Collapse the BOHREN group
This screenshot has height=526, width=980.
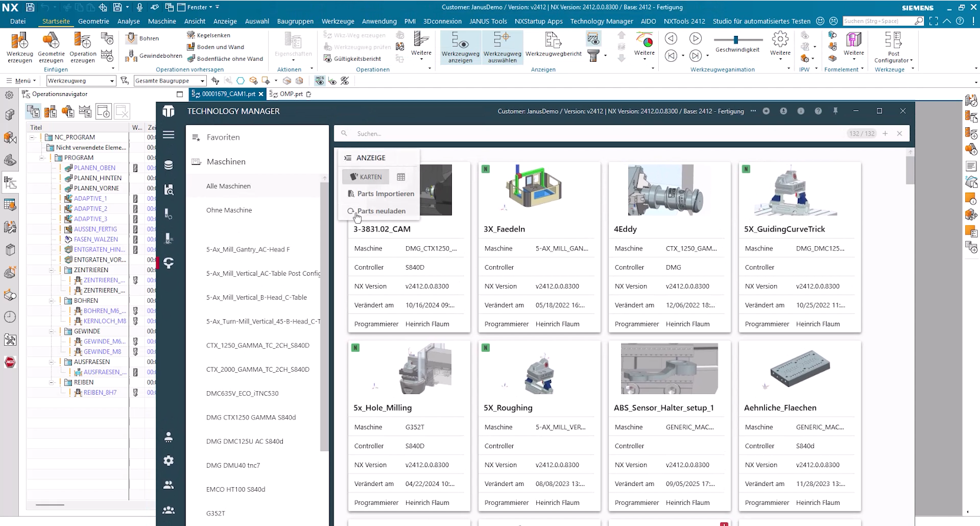pyautogui.click(x=52, y=300)
